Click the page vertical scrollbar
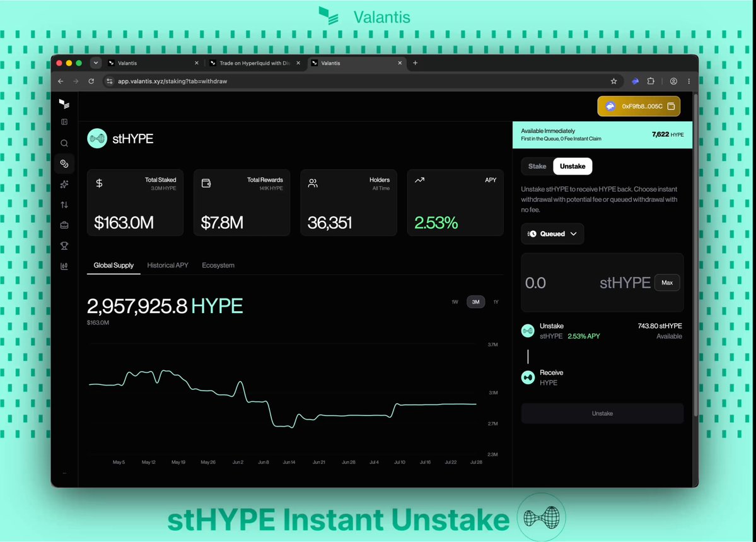 (695, 256)
